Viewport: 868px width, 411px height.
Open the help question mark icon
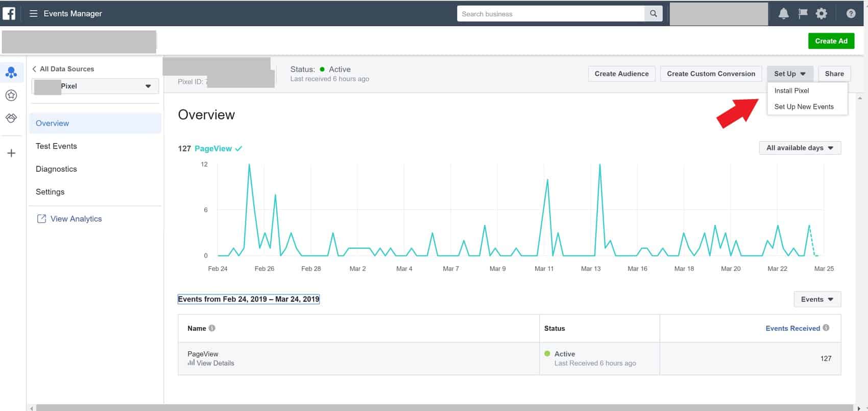851,14
